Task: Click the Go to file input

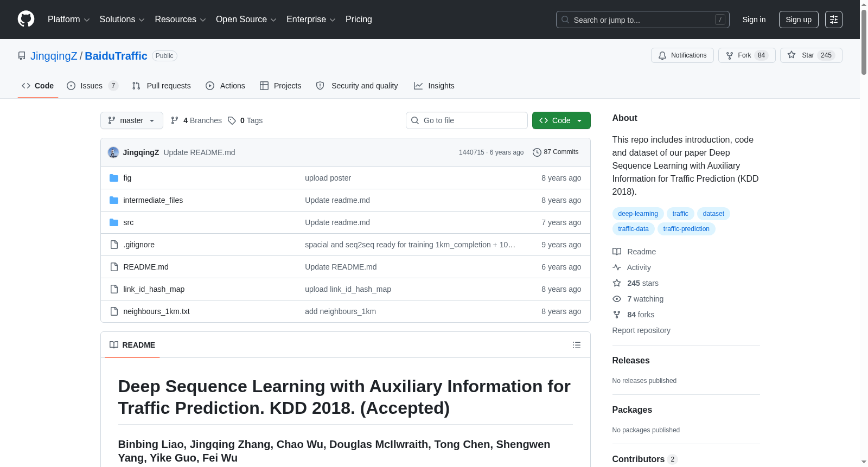Action: pos(467,120)
